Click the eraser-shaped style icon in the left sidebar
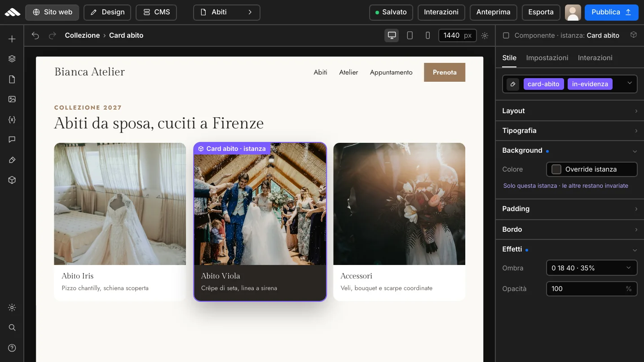This screenshot has height=362, width=644. tap(12, 160)
